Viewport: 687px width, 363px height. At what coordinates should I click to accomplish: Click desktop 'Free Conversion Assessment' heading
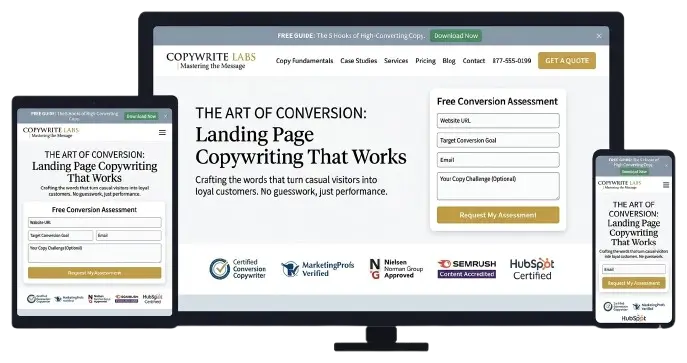click(497, 101)
